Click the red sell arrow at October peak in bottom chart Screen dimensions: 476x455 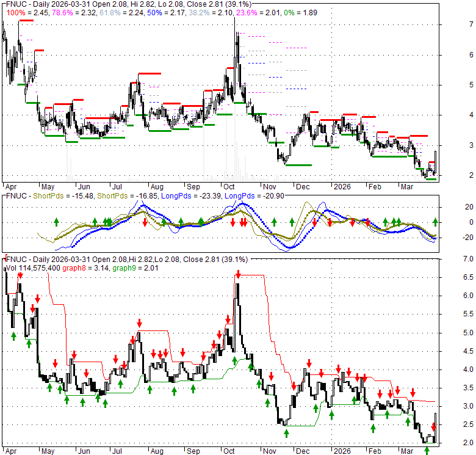[238, 276]
